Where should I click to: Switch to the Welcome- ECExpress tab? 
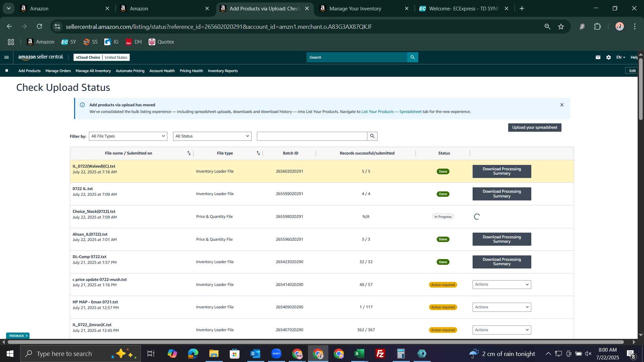[464, 8]
